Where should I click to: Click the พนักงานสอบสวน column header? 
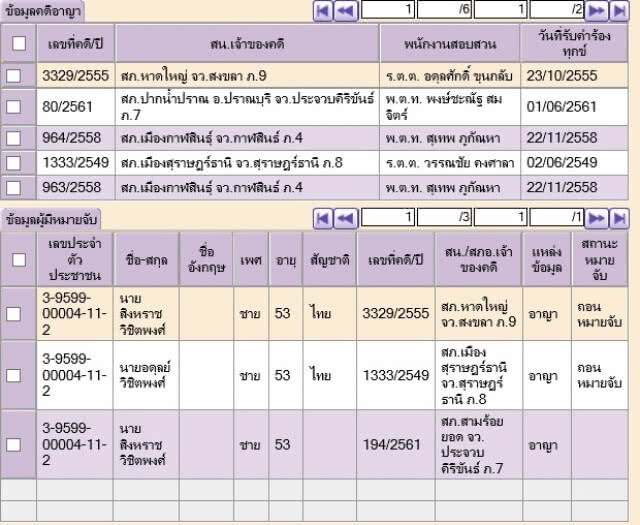click(x=450, y=43)
